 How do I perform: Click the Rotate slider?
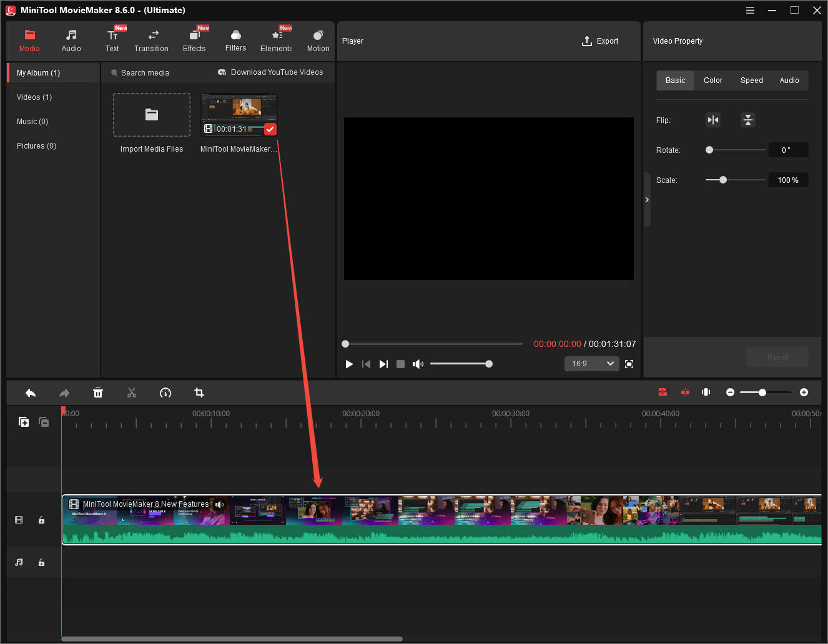tap(736, 150)
